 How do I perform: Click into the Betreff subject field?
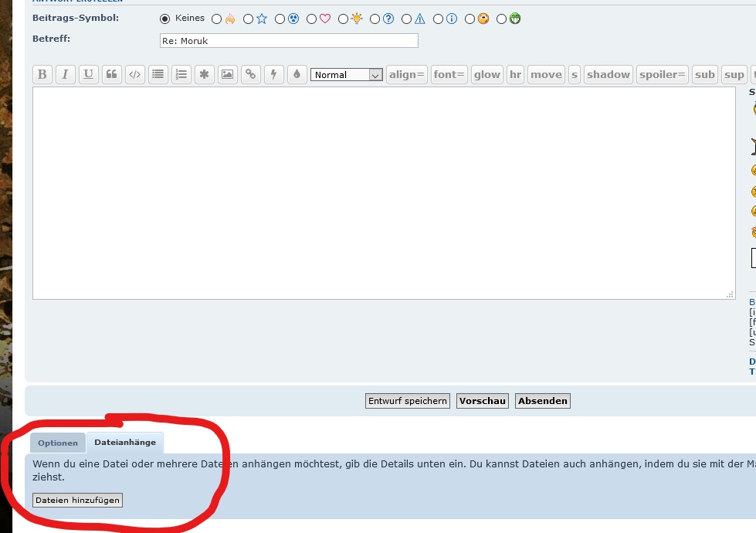[x=289, y=41]
